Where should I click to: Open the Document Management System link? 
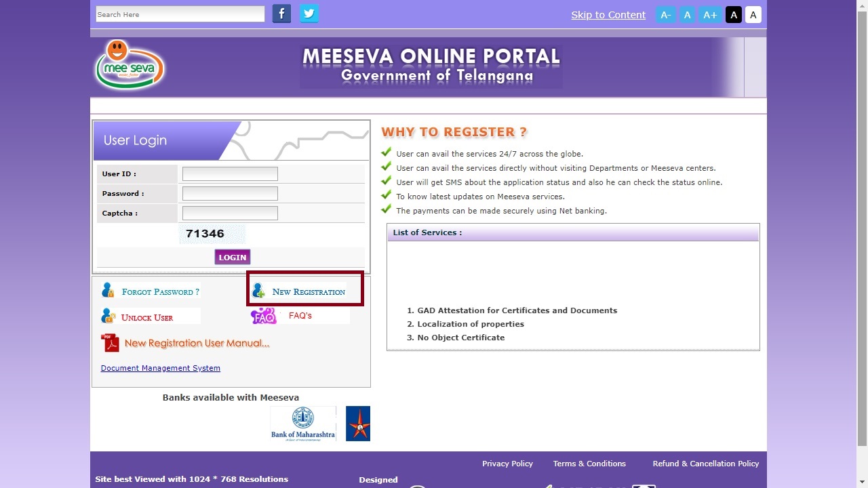(x=161, y=368)
